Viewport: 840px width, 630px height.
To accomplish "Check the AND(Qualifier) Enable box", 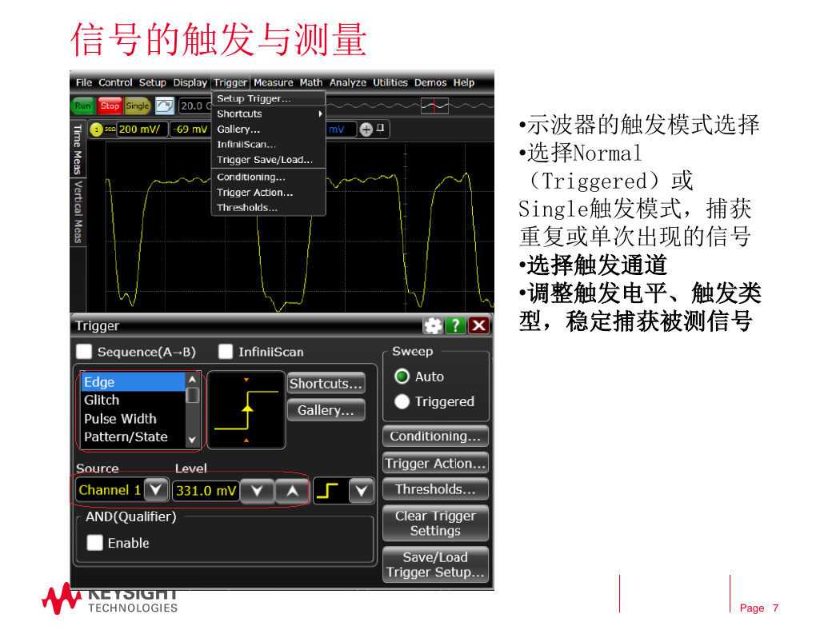I will coord(95,543).
